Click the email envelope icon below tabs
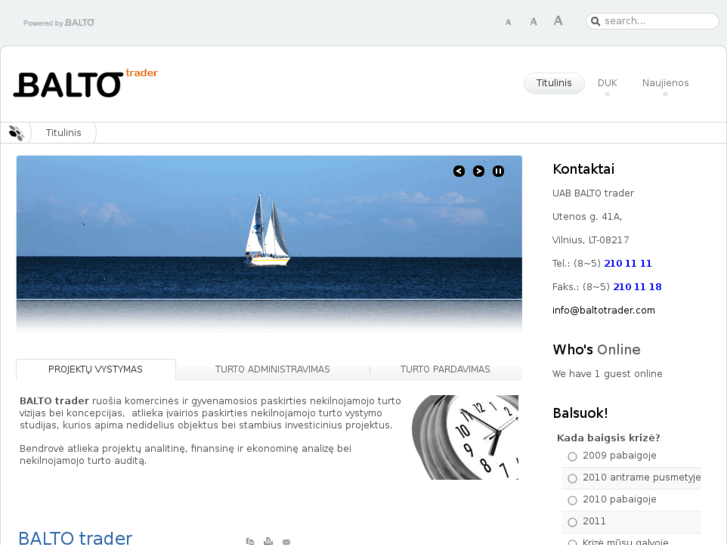 (286, 541)
